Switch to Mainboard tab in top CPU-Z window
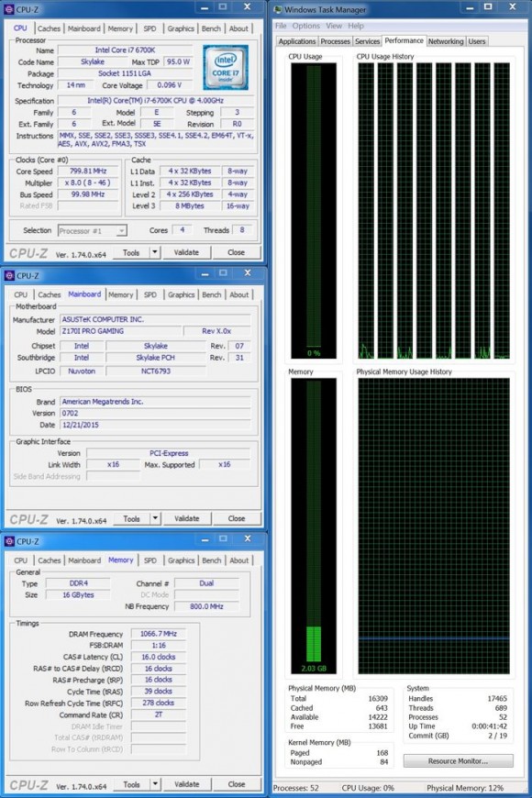The width and height of the screenshot is (532, 798). [84, 28]
